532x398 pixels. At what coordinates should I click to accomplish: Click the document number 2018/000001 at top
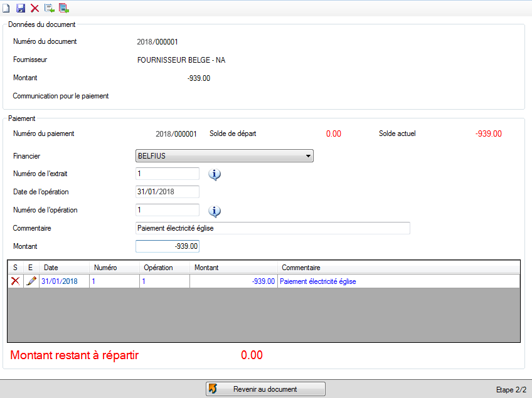(x=157, y=42)
